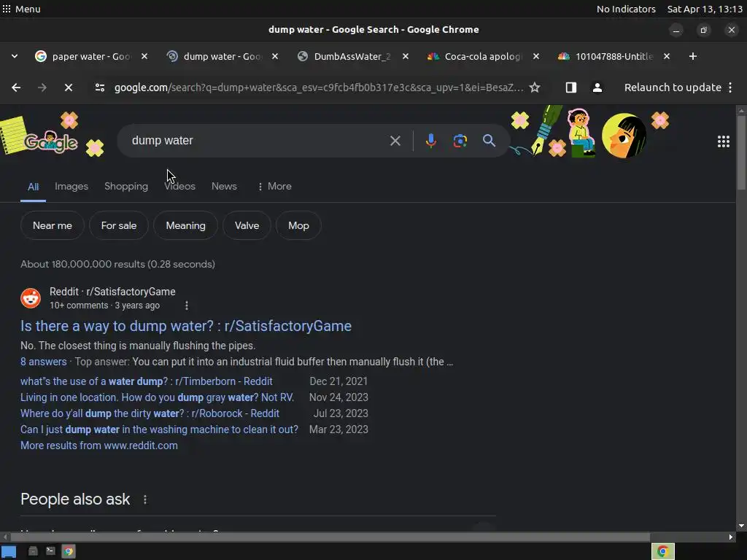Switch to the Coca-cola apology tab
Viewport: 747px width, 560px height.
[482, 56]
